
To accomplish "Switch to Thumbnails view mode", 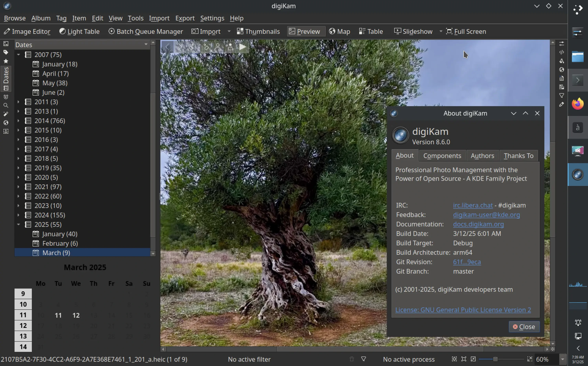I will point(258,31).
